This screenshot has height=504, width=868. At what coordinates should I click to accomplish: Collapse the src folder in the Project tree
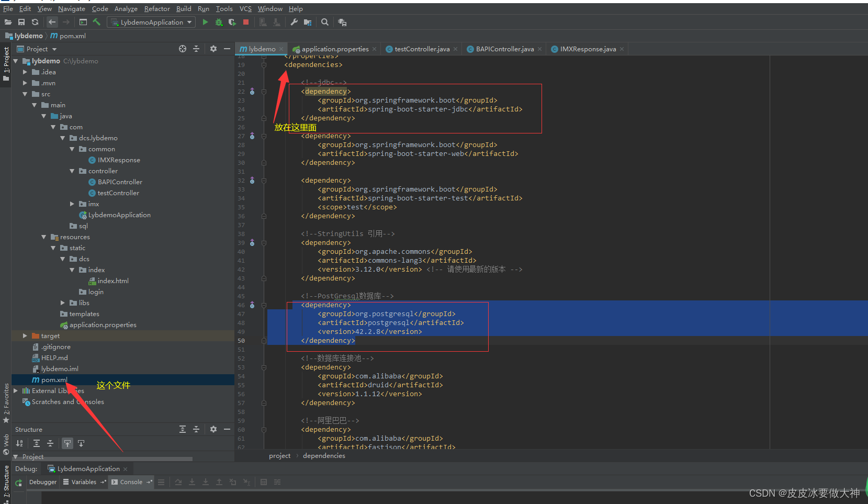pyautogui.click(x=25, y=94)
